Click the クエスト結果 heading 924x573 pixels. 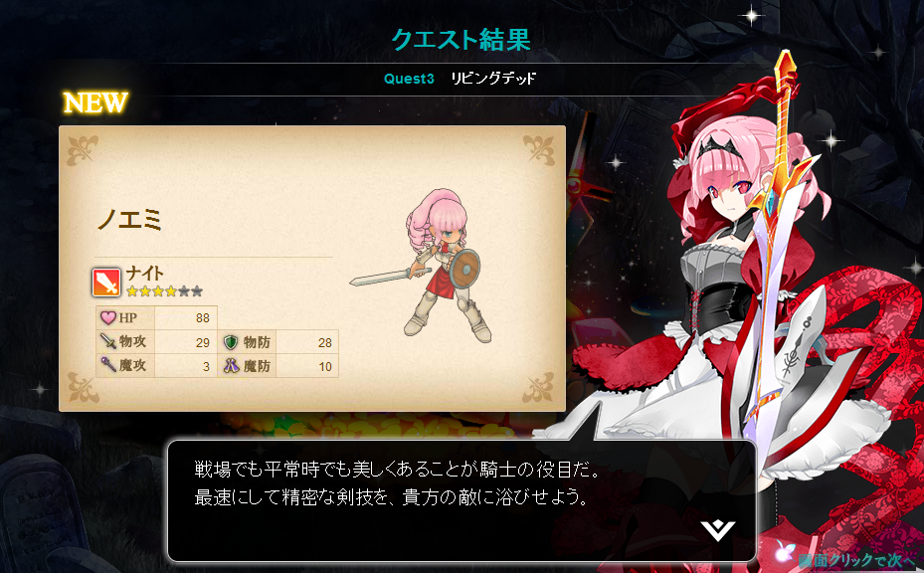click(x=462, y=40)
